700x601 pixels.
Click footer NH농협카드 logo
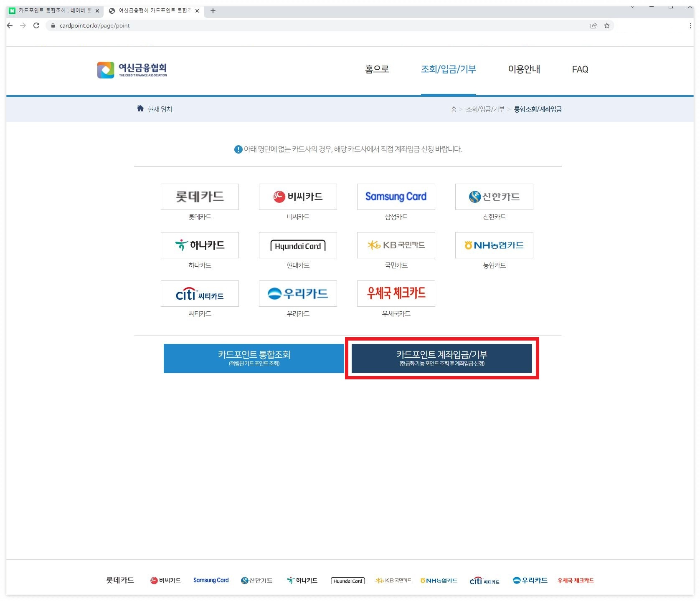439,581
